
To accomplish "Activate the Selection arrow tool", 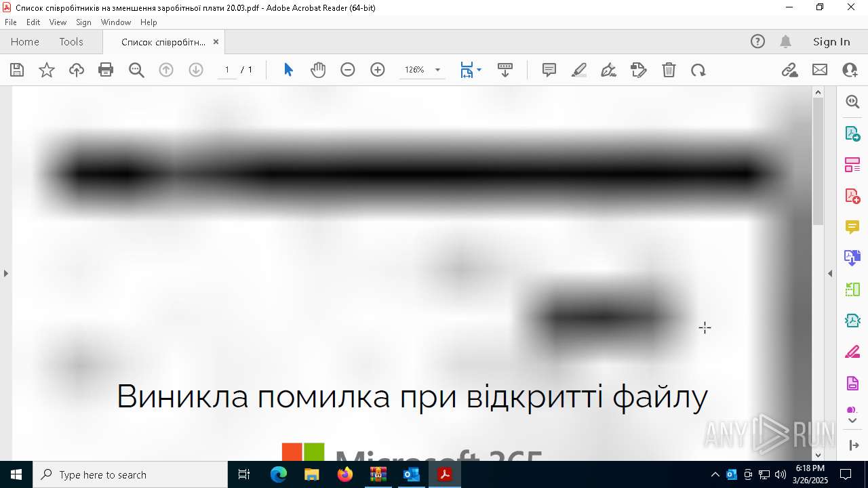I will click(x=288, y=70).
